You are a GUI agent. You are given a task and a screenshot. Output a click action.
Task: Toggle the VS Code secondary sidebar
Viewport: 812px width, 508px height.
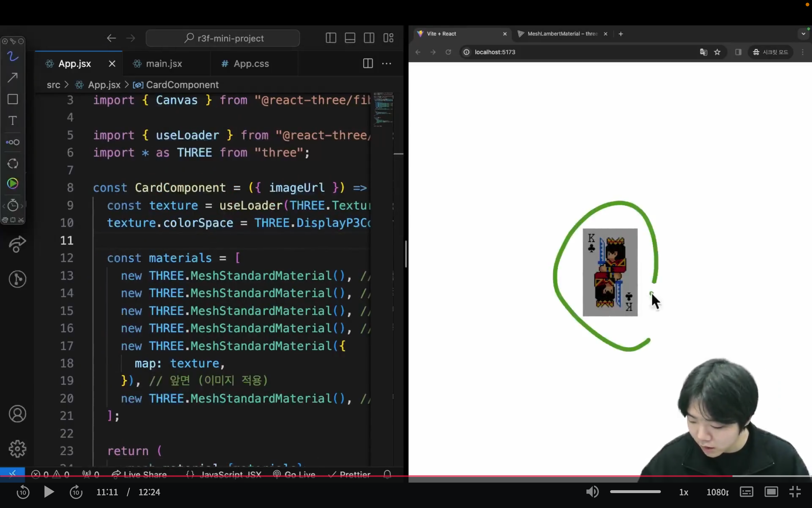pyautogui.click(x=369, y=38)
